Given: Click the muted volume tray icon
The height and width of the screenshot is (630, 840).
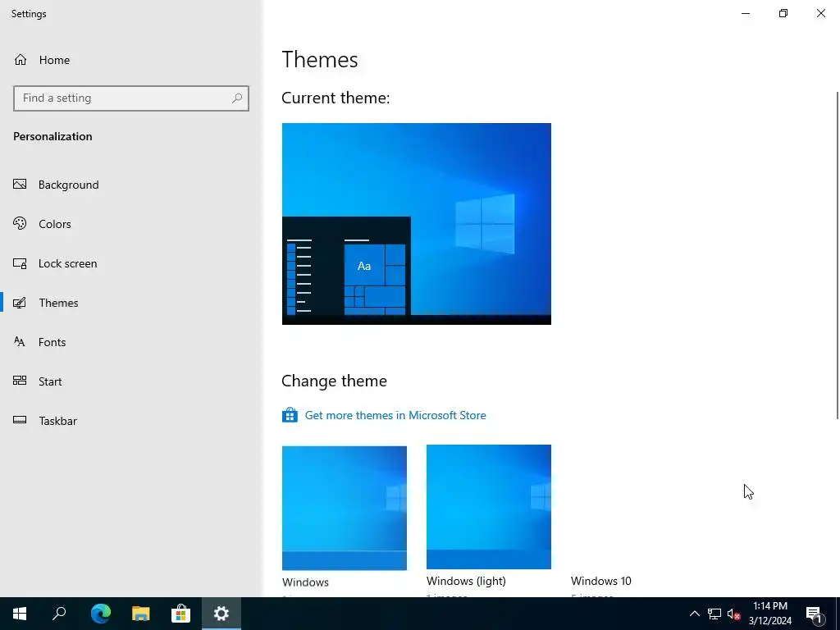Looking at the screenshot, I should point(733,614).
